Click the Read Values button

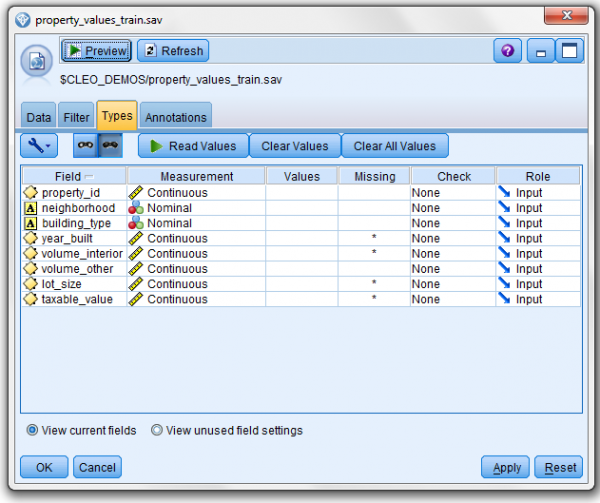[194, 146]
